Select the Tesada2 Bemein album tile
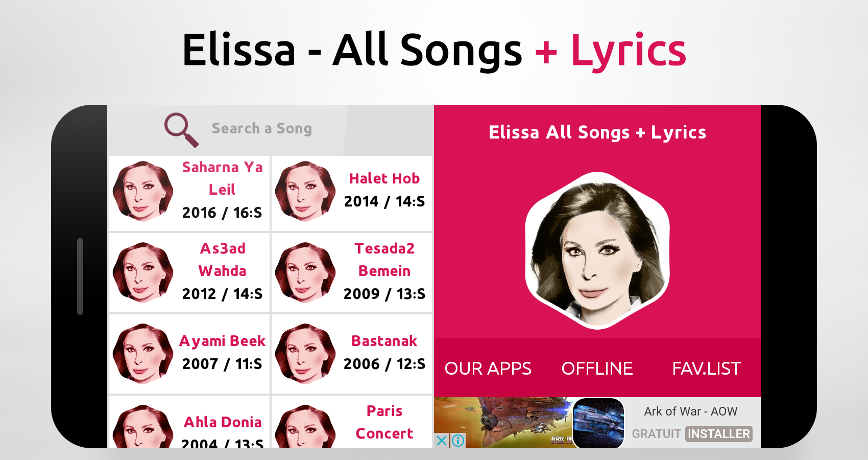This screenshot has height=460, width=868. pos(352,272)
